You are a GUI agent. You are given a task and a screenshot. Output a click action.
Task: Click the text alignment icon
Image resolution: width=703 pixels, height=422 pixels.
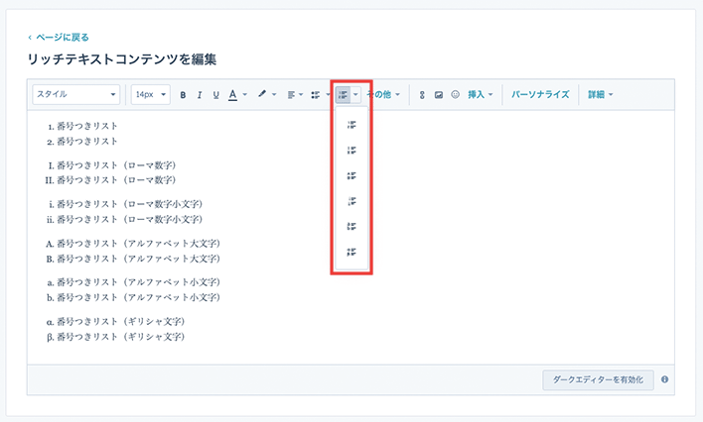click(x=291, y=95)
